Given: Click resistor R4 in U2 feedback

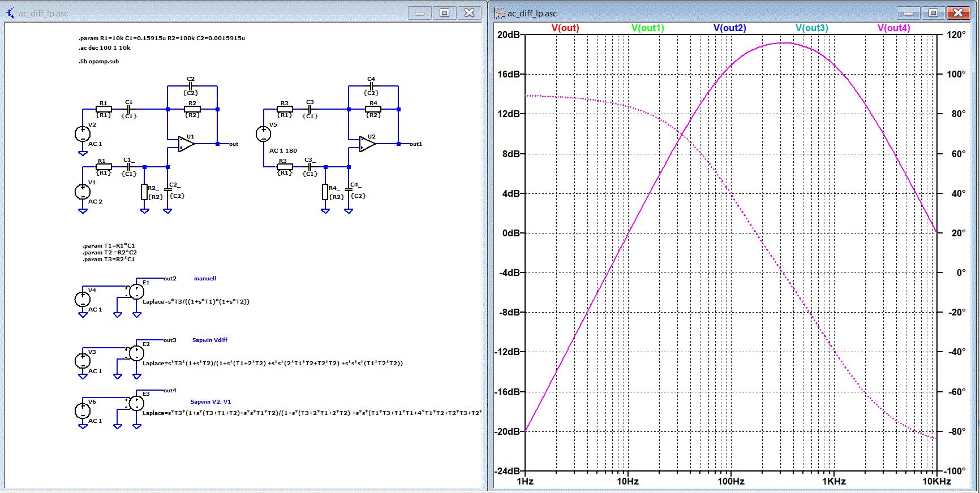Looking at the screenshot, I should pos(373,109).
